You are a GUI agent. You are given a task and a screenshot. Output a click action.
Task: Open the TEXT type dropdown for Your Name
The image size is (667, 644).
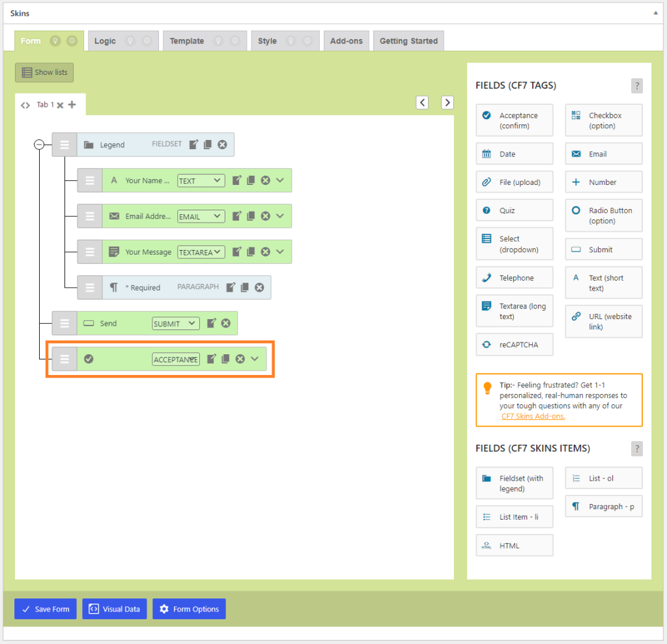[201, 181]
